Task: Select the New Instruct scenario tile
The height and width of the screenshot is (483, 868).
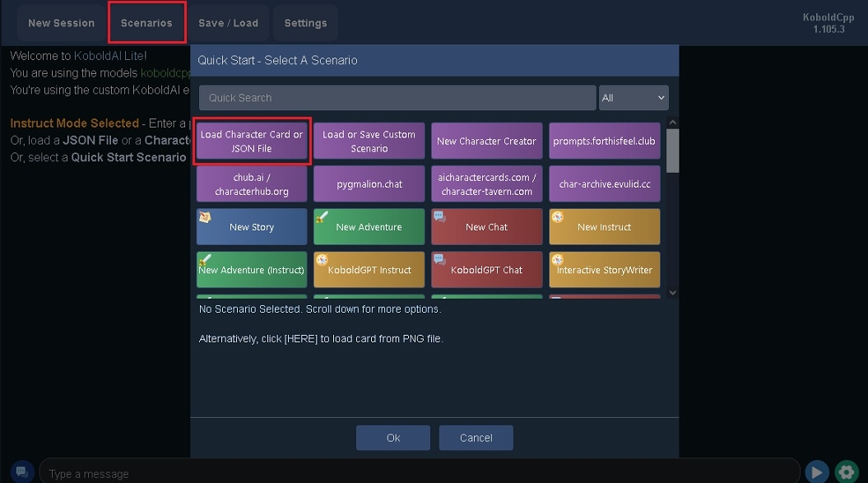Action: [604, 227]
